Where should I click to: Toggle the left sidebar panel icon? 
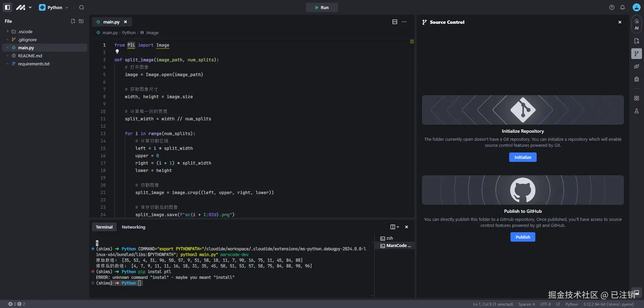(x=7, y=7)
